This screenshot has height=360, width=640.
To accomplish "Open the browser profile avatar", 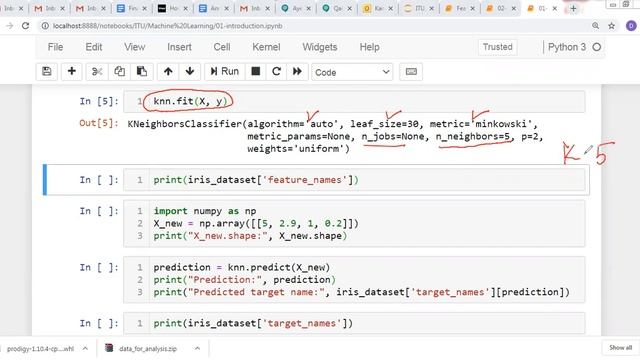I will [631, 26].
